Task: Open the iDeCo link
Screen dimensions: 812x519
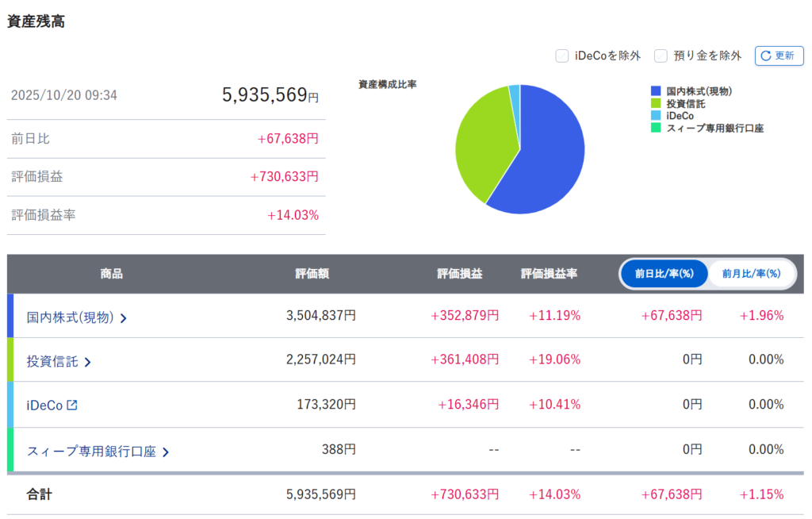Action: 44,405
